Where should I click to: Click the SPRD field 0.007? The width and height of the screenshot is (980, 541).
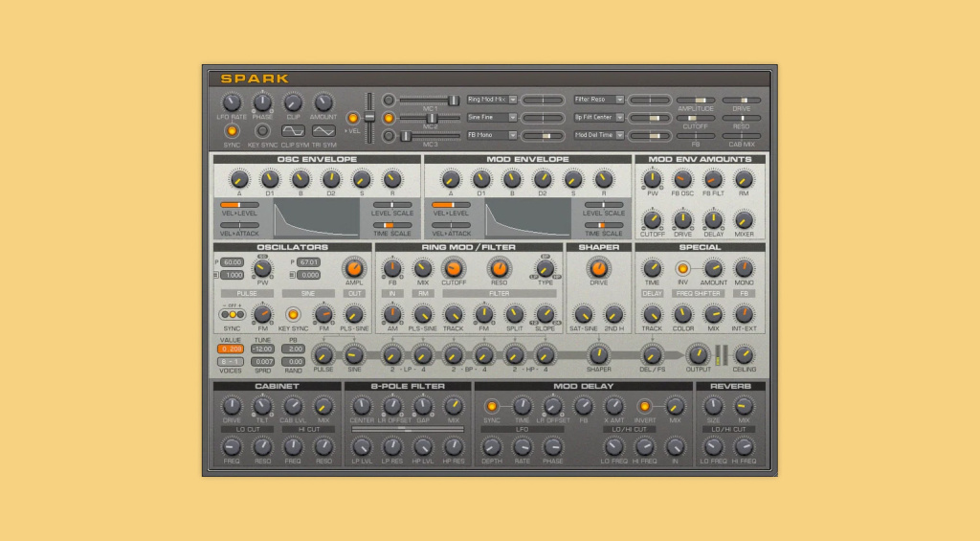click(x=262, y=362)
